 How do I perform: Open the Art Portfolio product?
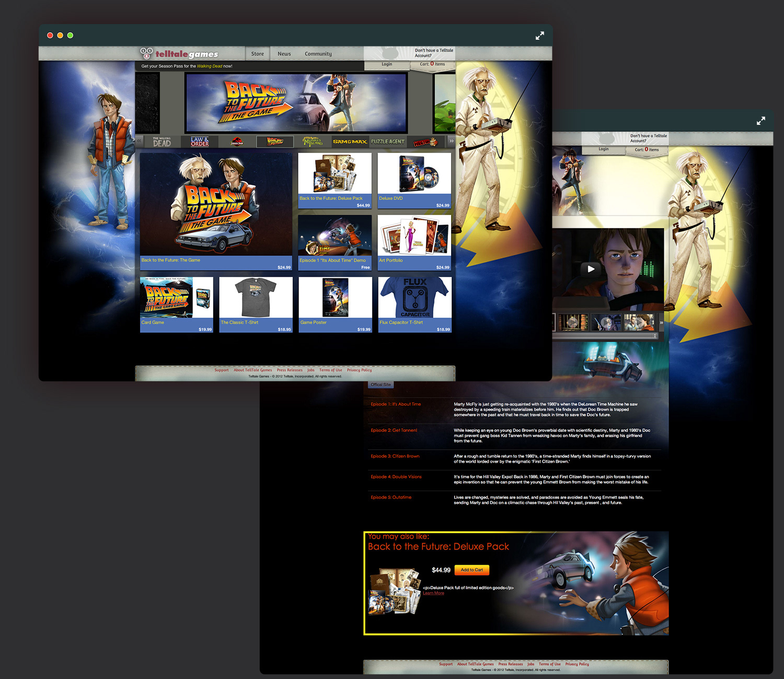414,243
